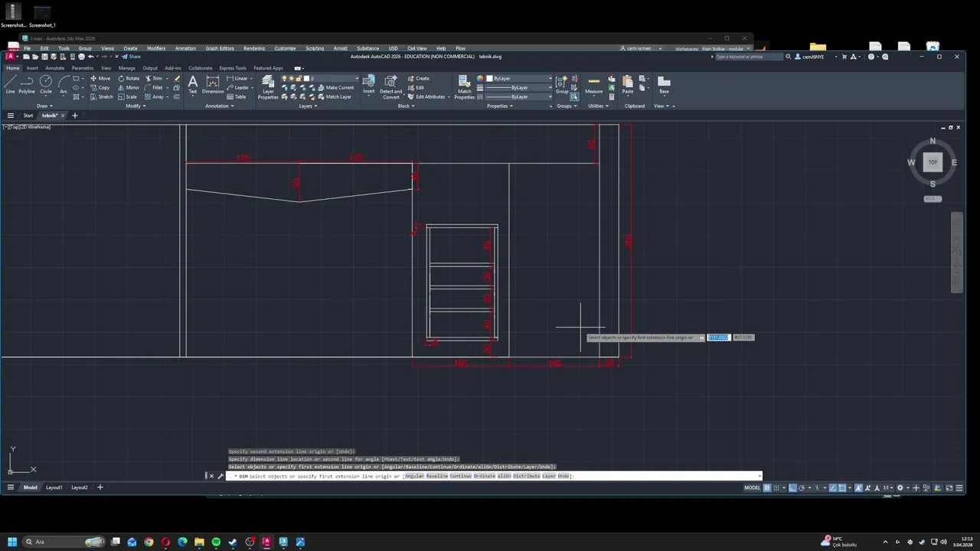Expand the Draw panel
The width and height of the screenshot is (980, 551).
tap(44, 106)
